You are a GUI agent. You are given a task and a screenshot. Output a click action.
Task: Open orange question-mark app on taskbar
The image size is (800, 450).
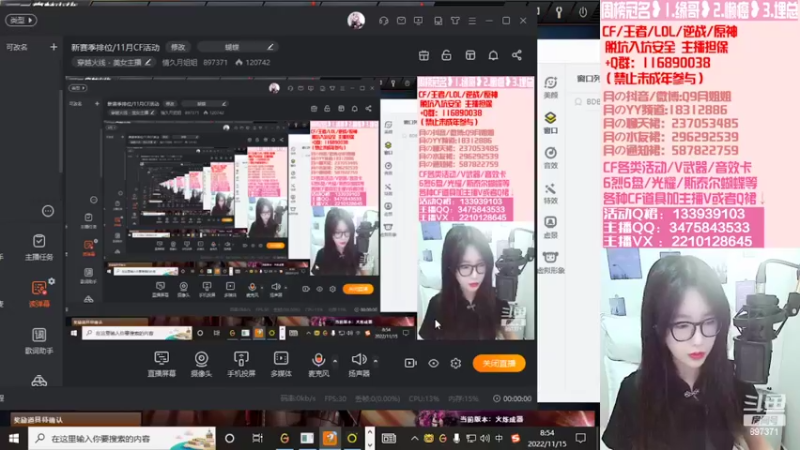(330, 438)
